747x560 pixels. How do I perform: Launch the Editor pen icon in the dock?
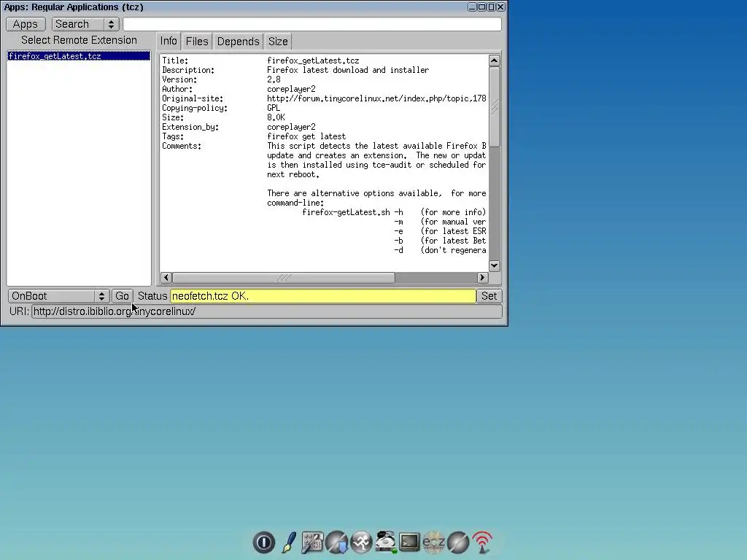pyautogui.click(x=288, y=542)
